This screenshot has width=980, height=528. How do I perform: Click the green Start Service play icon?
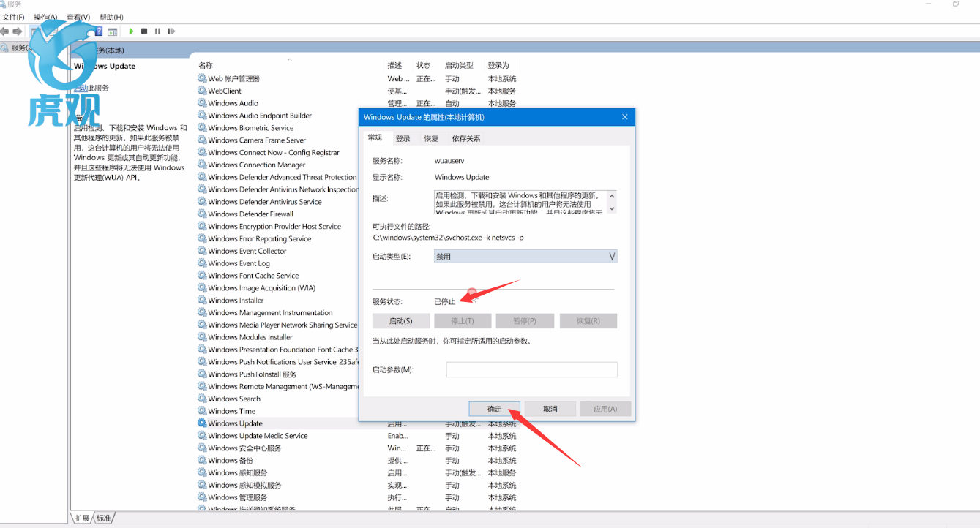[131, 31]
